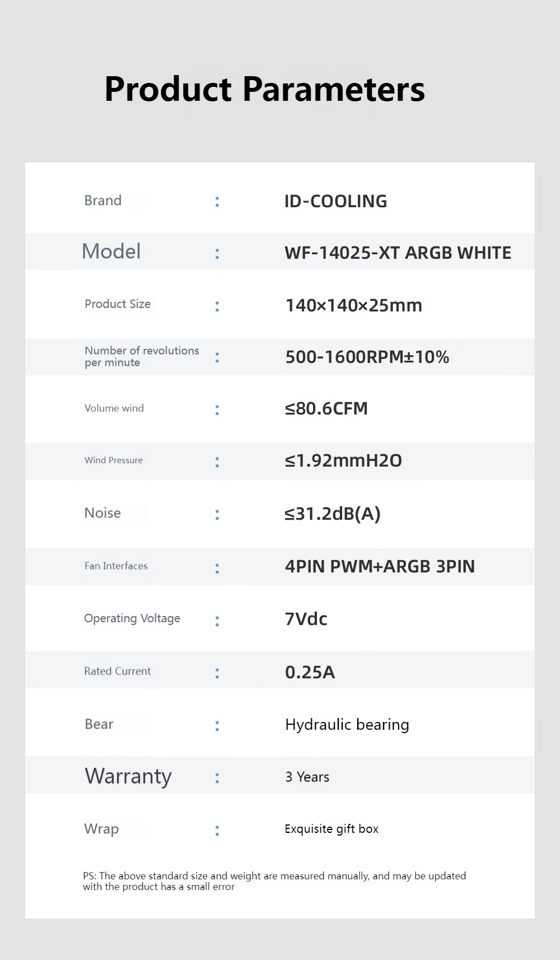Viewport: 560px width, 960px height.
Task: Click the Operating Voltage label
Action: [132, 618]
